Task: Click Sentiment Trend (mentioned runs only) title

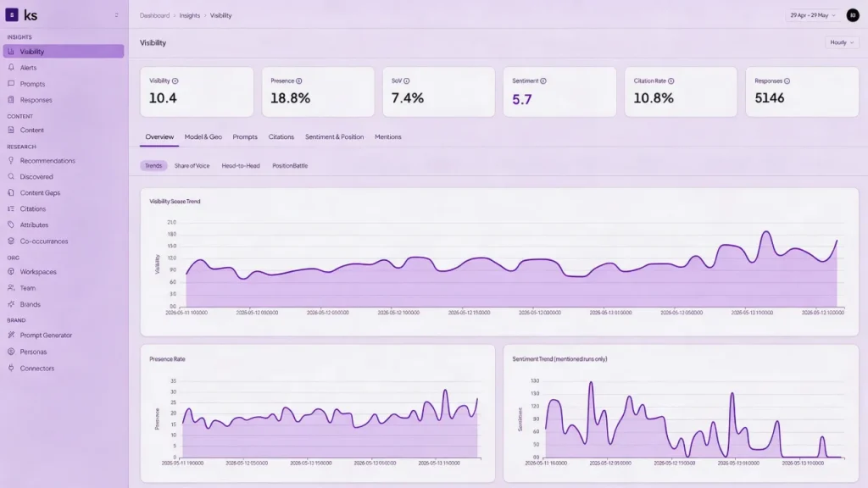Action: coord(559,359)
